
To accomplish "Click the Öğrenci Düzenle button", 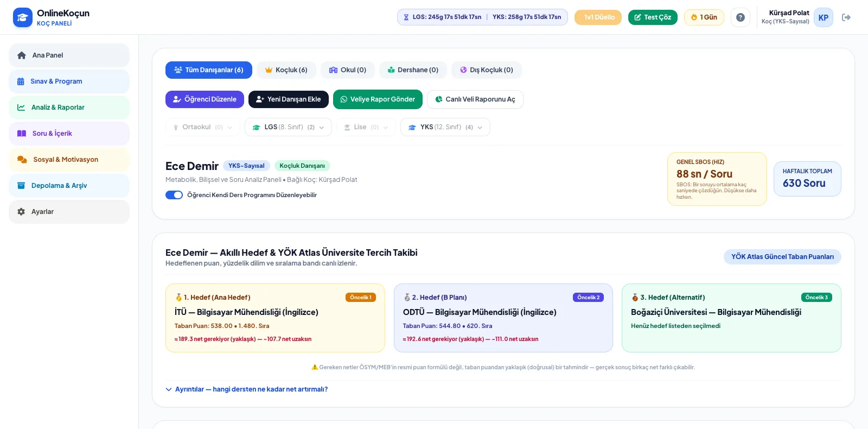I will [x=205, y=99].
